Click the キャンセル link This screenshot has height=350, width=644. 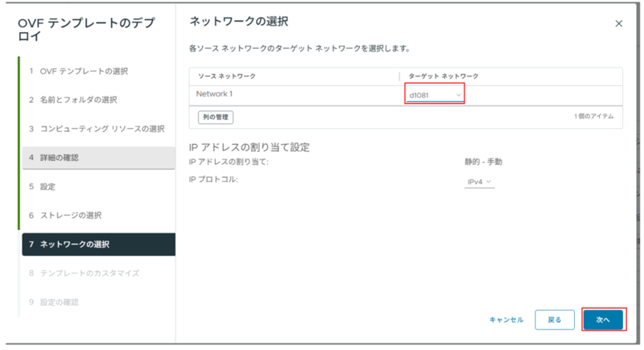coord(506,319)
